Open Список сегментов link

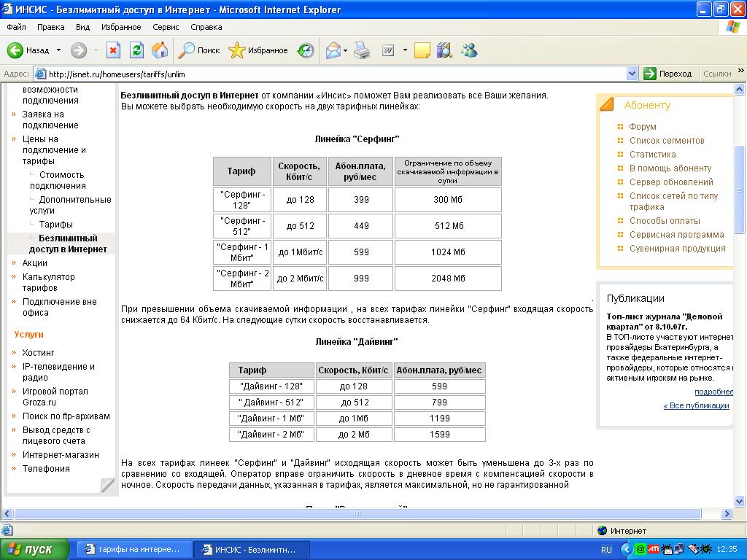point(667,141)
